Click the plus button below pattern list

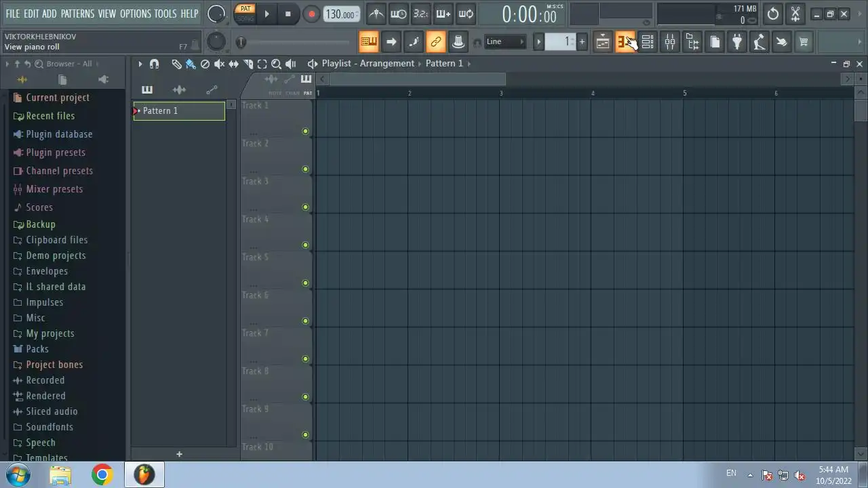pyautogui.click(x=179, y=454)
